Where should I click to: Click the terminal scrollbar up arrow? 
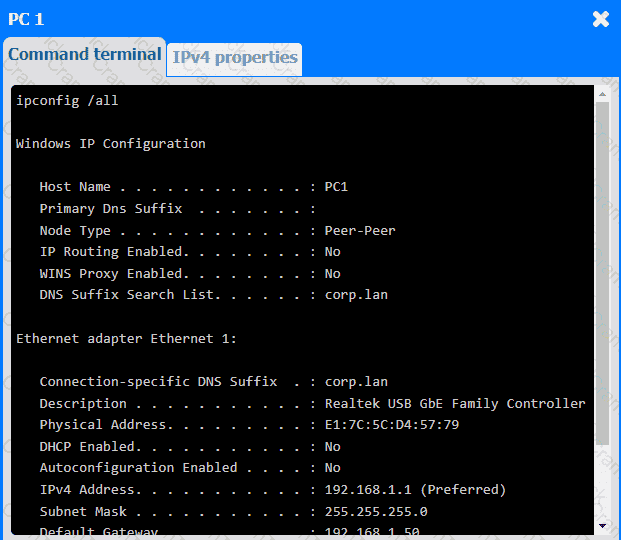[x=602, y=94]
